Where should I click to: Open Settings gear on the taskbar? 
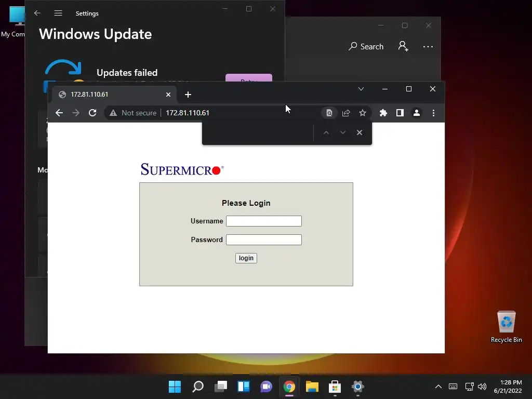(357, 387)
